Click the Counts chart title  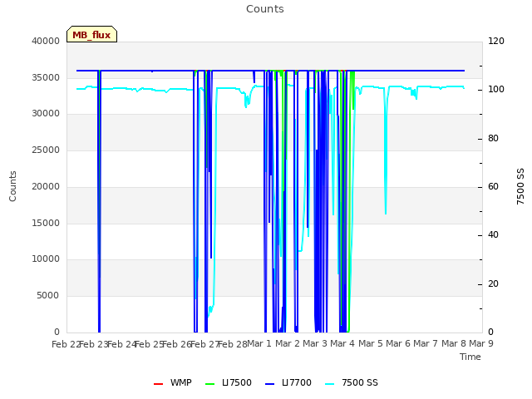click(265, 9)
